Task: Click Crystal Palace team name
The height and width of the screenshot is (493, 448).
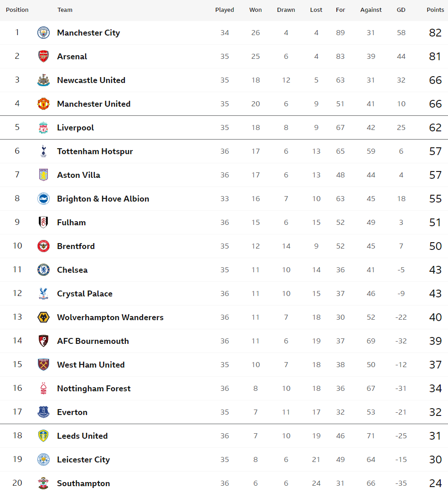Action: pyautogui.click(x=85, y=294)
